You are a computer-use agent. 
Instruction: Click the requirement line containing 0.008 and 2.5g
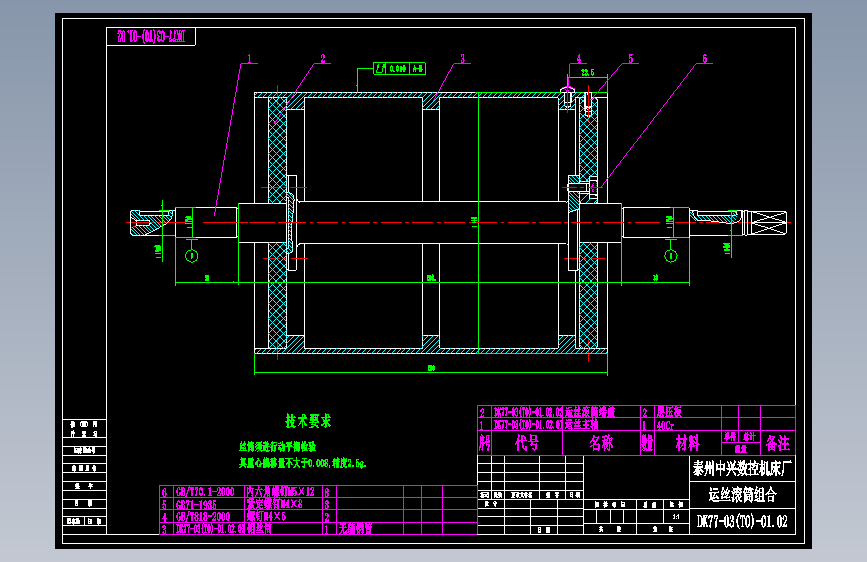302,463
